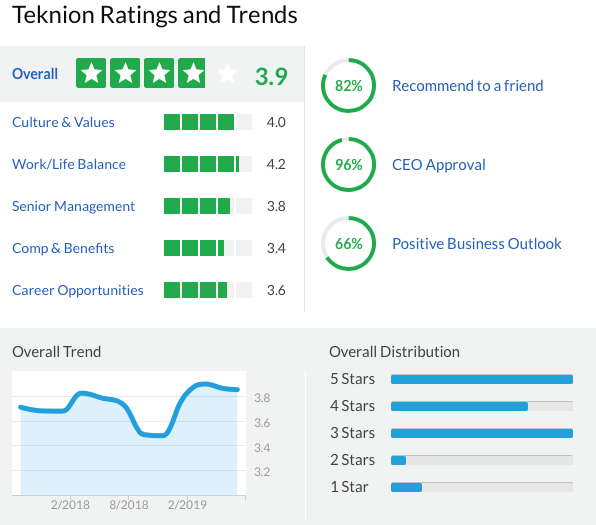596x525 pixels.
Task: Click the 96% CEO approval gauge
Action: click(x=348, y=165)
